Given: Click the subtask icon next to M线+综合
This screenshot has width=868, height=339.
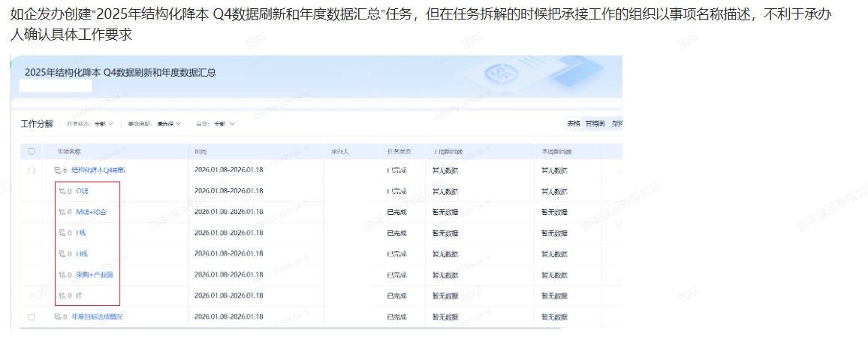Looking at the screenshot, I should (62, 212).
